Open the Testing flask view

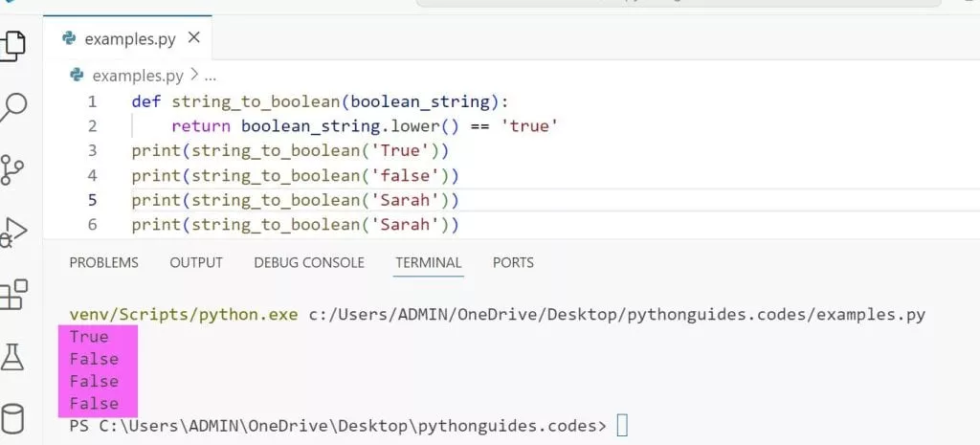point(13,358)
